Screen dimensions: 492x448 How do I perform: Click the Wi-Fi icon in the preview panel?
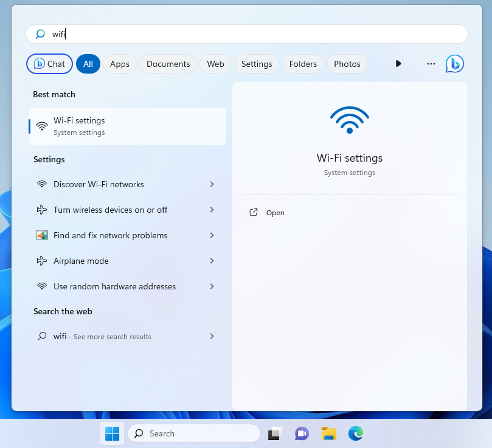(x=349, y=120)
